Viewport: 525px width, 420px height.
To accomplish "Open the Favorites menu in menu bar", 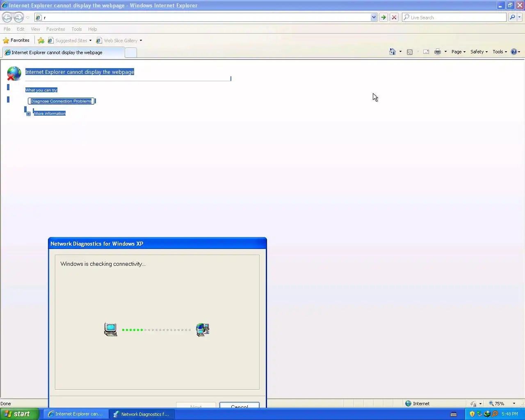I will (55, 29).
